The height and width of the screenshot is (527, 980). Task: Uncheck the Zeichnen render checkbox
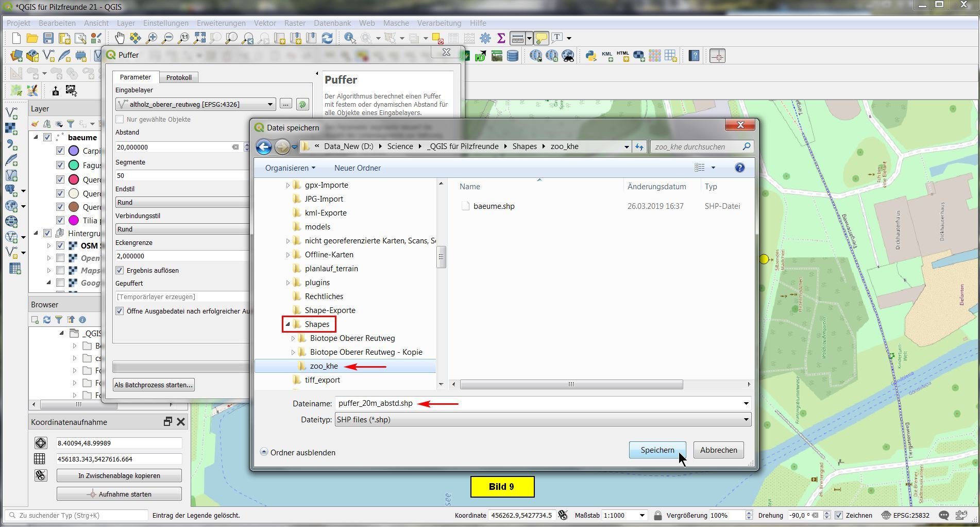click(x=839, y=515)
